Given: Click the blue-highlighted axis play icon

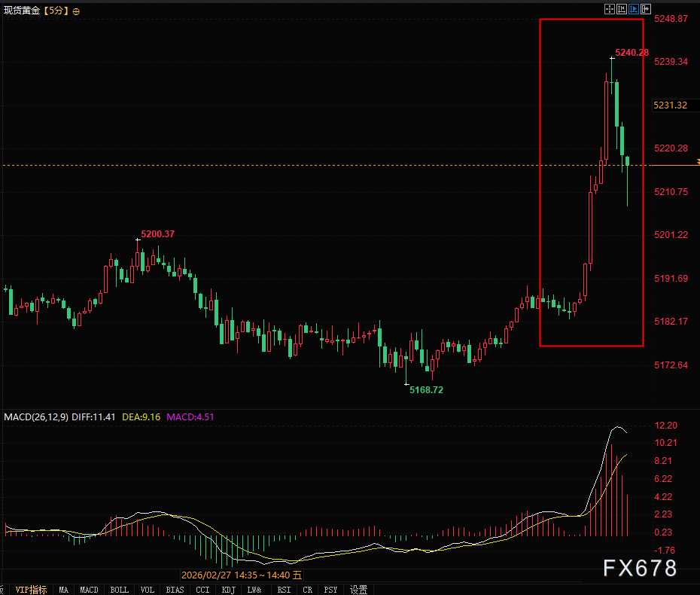Looking at the screenshot, I should pyautogui.click(x=633, y=9).
